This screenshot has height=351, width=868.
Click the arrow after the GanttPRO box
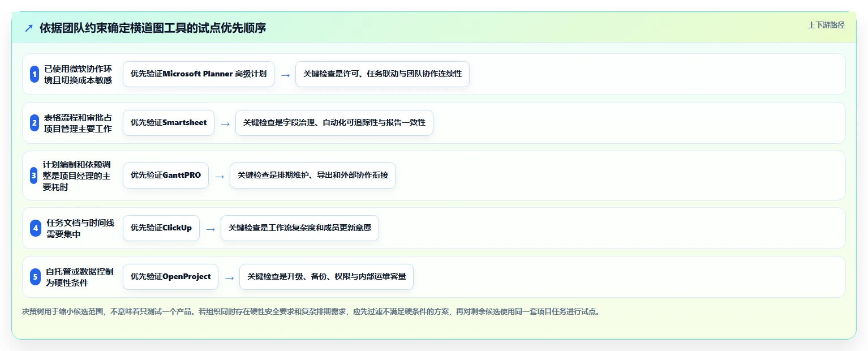[x=220, y=176]
